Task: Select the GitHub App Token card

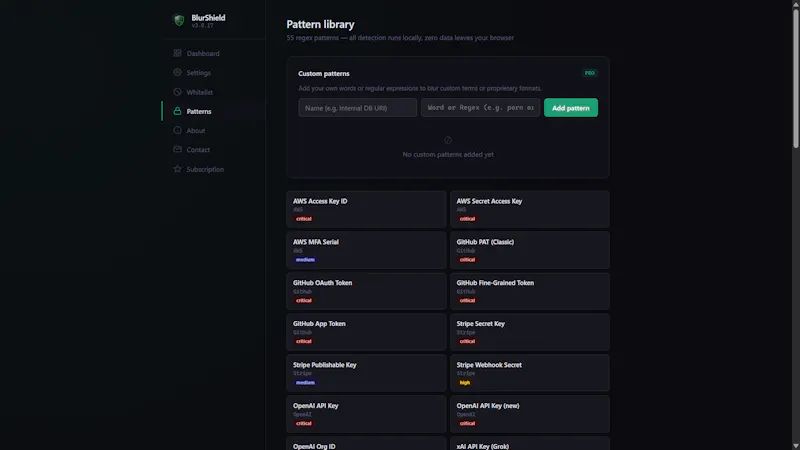Action: (366, 332)
